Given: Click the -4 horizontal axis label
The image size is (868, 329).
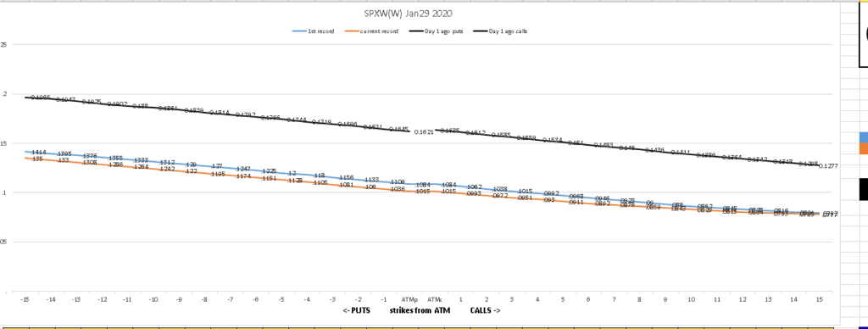Looking at the screenshot, I should [x=307, y=299].
